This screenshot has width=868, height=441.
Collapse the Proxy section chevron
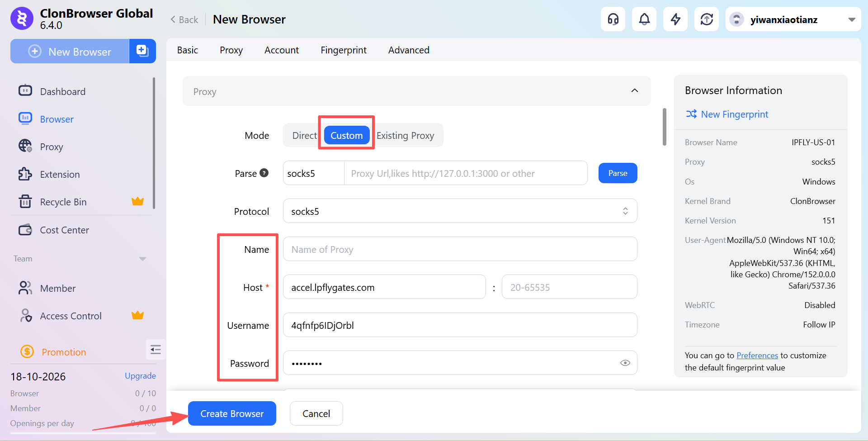pos(635,90)
